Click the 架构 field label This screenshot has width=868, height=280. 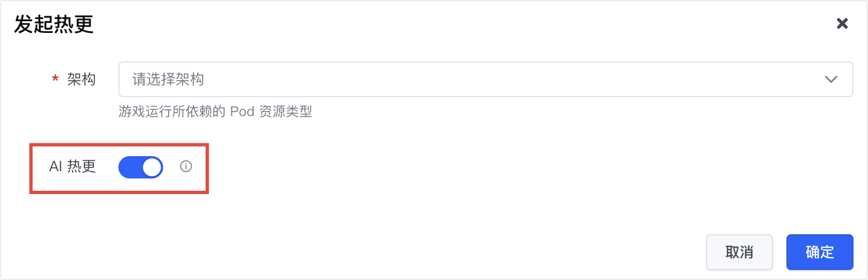(x=81, y=79)
